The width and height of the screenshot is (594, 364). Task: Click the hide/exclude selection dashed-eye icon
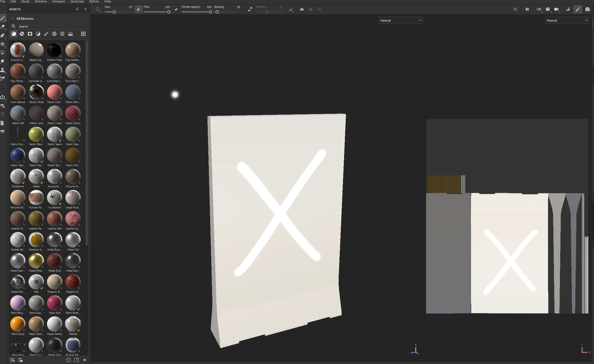point(515,9)
